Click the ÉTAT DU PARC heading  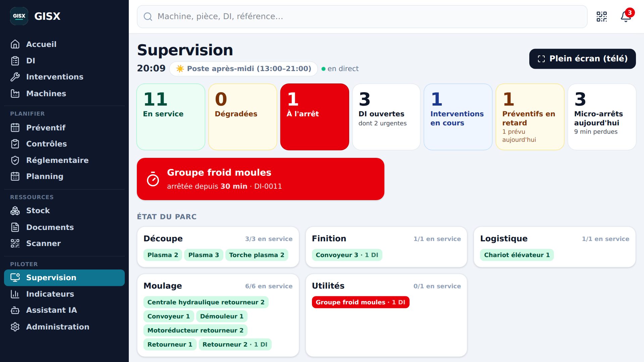[x=167, y=217]
